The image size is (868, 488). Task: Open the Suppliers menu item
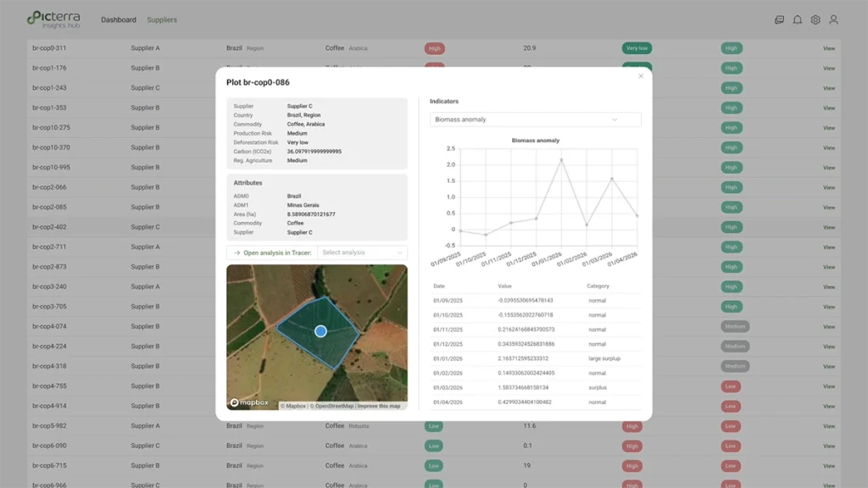162,20
